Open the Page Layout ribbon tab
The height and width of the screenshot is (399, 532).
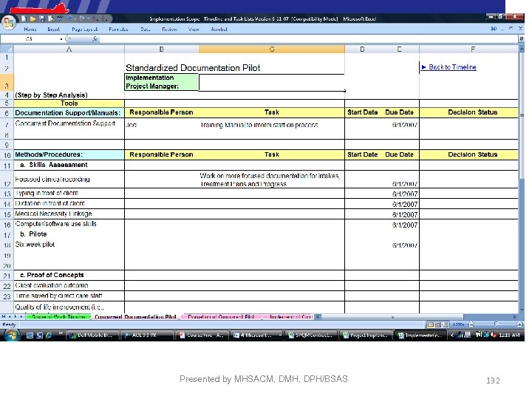point(84,29)
